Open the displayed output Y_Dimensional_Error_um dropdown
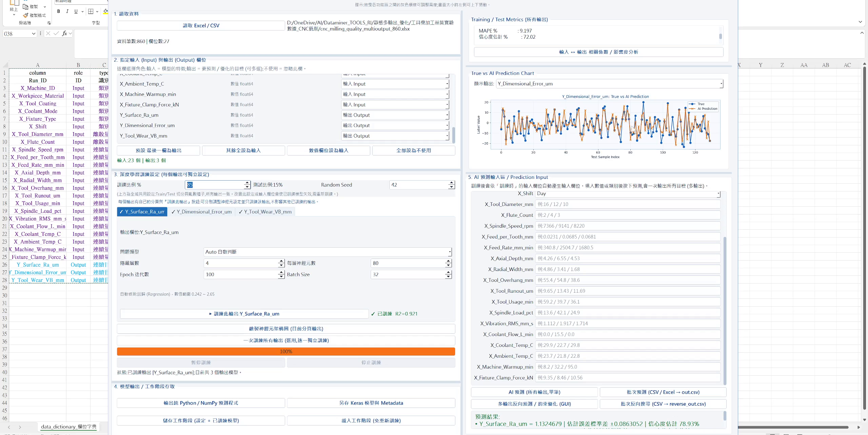This screenshot has height=435, width=868. [x=610, y=84]
